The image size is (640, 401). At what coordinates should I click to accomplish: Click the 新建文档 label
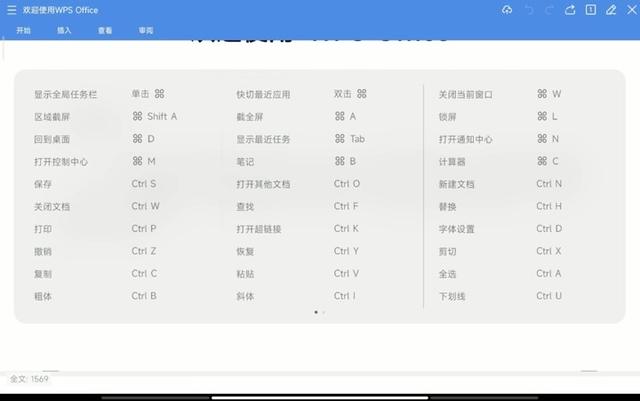click(x=457, y=185)
